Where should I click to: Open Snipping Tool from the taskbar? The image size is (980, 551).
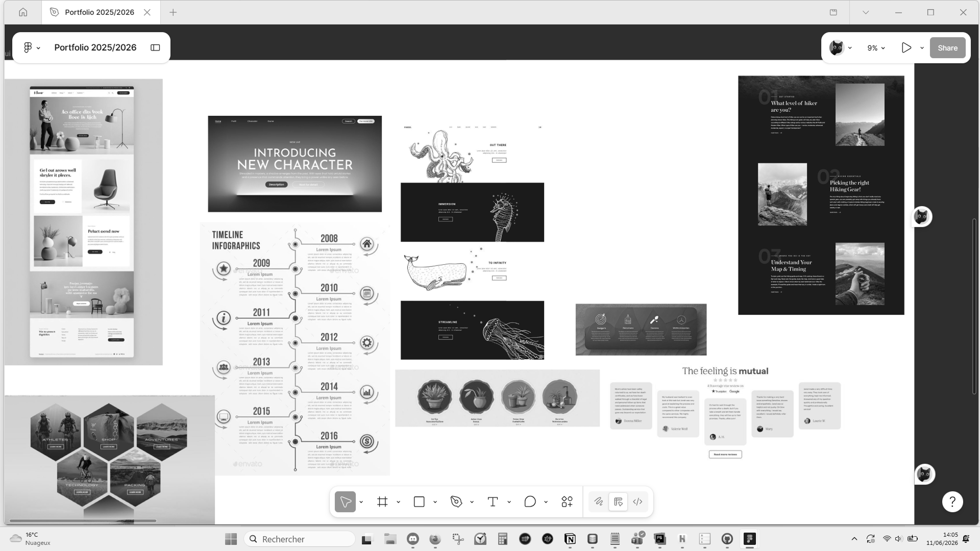tap(458, 539)
